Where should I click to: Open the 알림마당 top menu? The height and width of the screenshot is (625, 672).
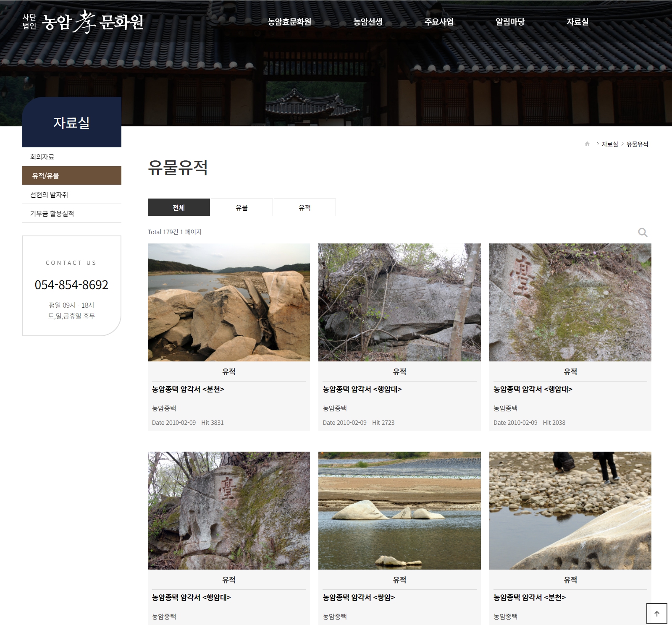(x=510, y=22)
